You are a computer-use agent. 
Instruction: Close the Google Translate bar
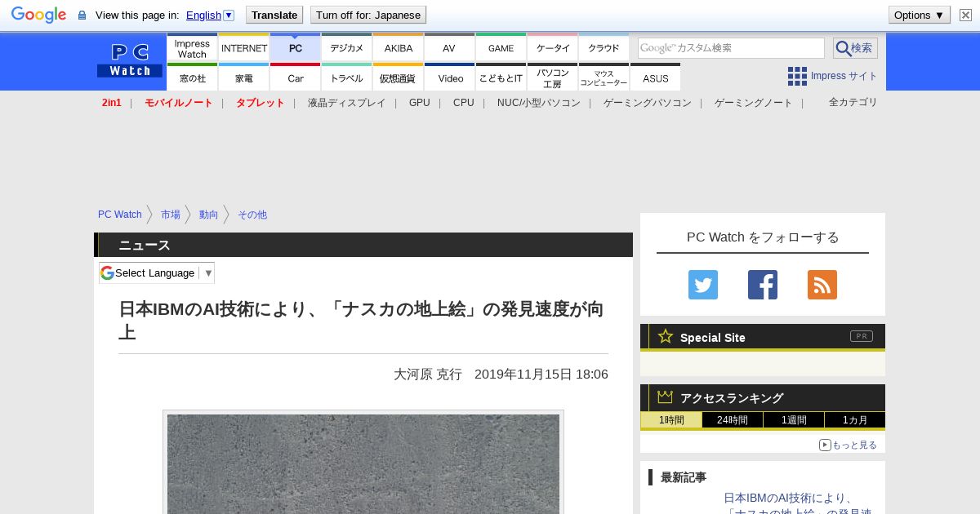point(965,15)
